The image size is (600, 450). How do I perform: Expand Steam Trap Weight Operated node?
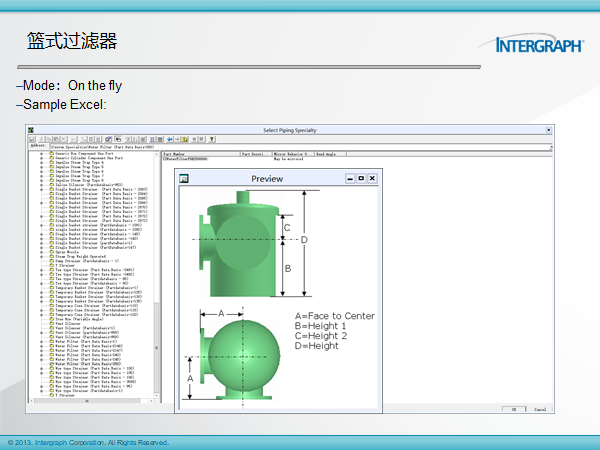click(x=41, y=257)
